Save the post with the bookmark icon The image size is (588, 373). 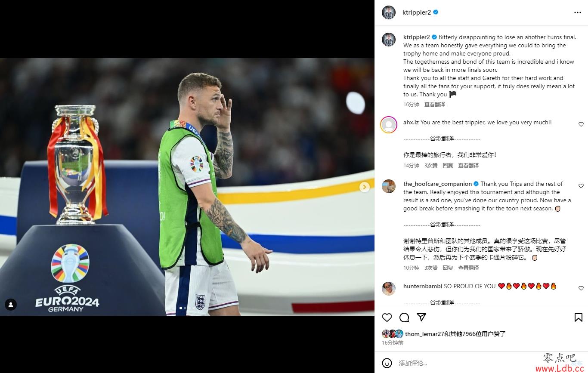click(x=579, y=318)
